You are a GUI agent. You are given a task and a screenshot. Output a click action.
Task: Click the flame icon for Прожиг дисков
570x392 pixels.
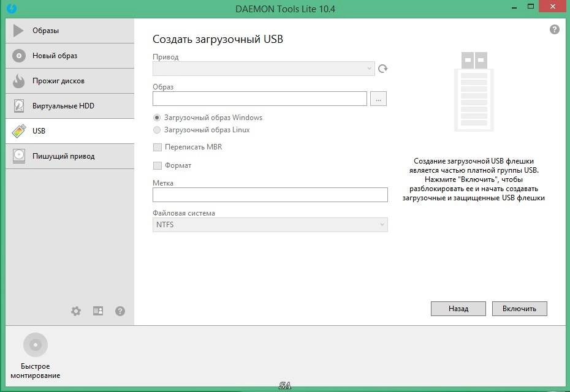coord(18,81)
